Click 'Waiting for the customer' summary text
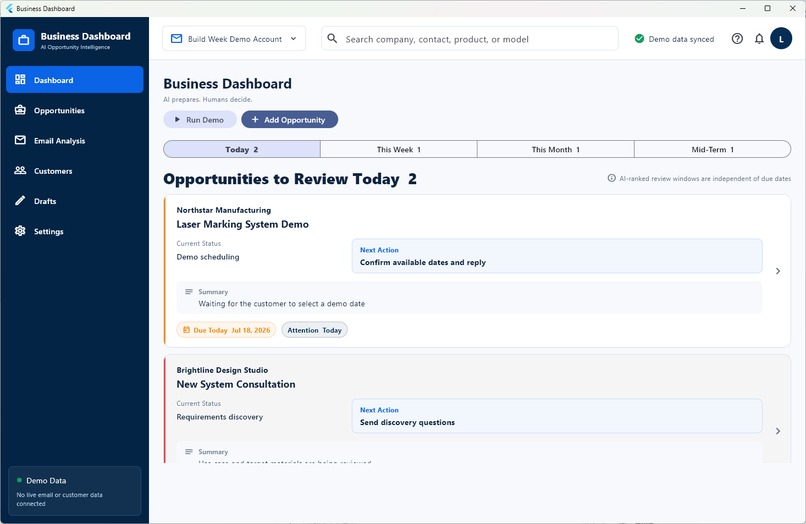 (x=282, y=303)
